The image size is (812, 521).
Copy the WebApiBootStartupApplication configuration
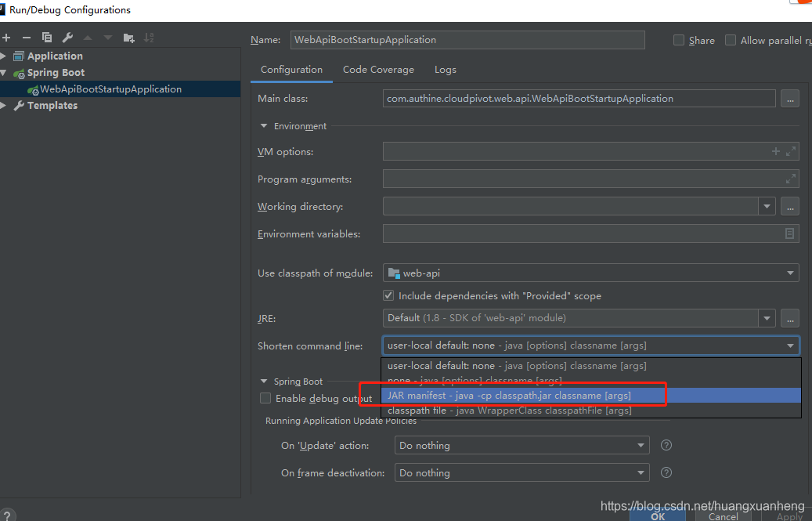(x=46, y=37)
